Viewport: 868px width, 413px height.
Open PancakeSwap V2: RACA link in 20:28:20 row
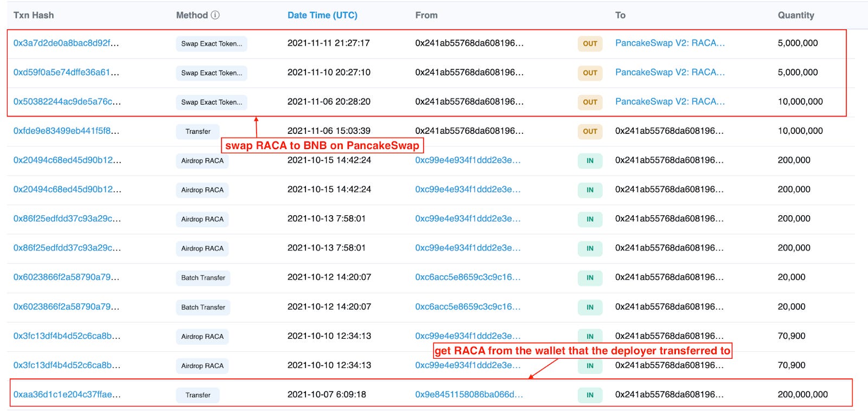tap(670, 102)
